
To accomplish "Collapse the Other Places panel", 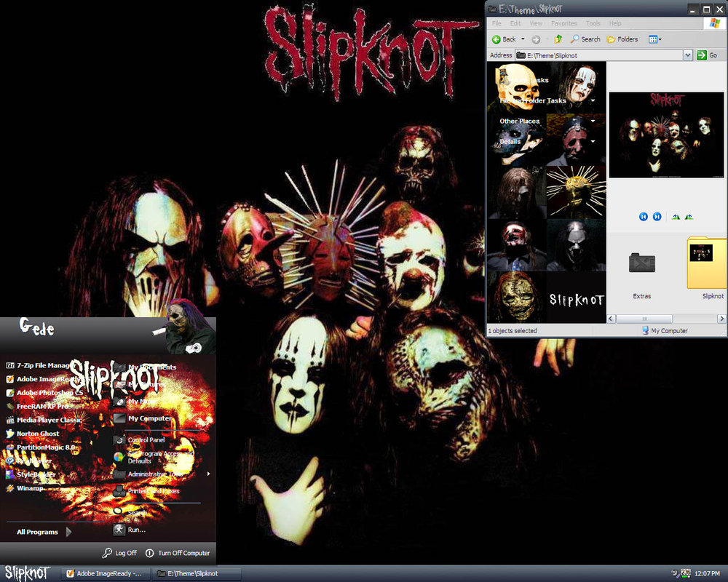I will (593, 121).
